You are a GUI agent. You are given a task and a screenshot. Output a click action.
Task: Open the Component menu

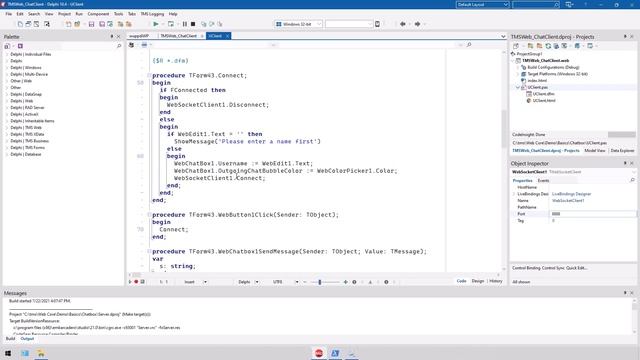tap(98, 14)
